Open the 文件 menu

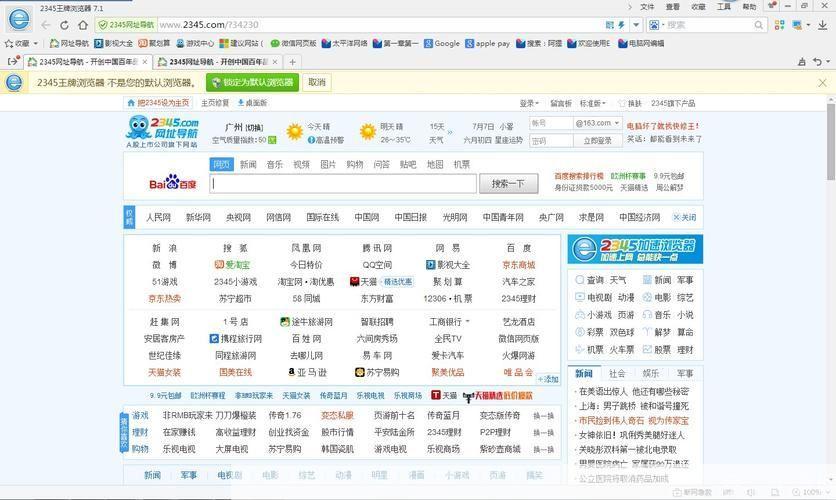click(x=647, y=6)
